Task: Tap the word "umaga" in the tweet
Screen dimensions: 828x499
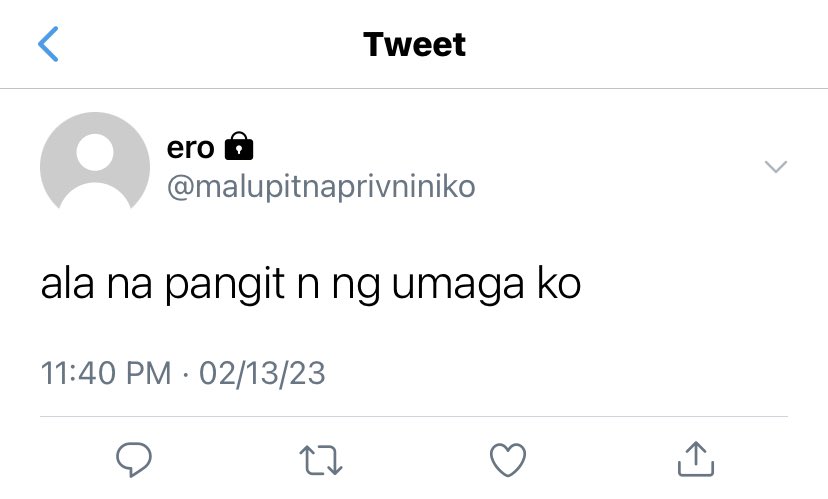Action: (458, 286)
